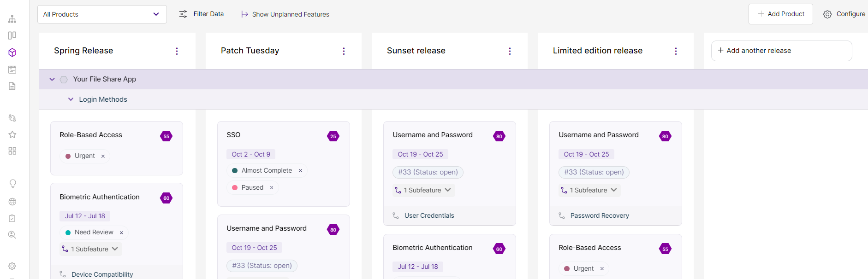Expand 1 Subfeature in Biometric Authentication card
The height and width of the screenshot is (279, 868).
click(x=91, y=249)
